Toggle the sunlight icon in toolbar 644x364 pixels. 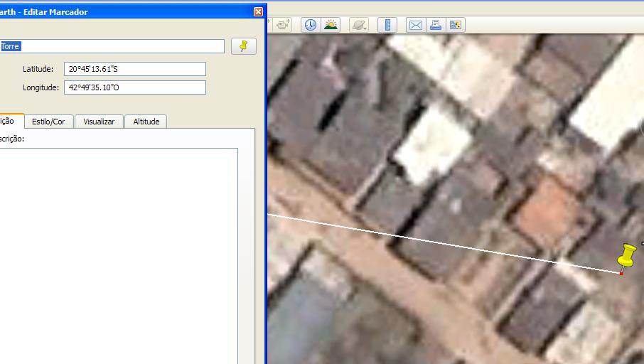point(331,25)
